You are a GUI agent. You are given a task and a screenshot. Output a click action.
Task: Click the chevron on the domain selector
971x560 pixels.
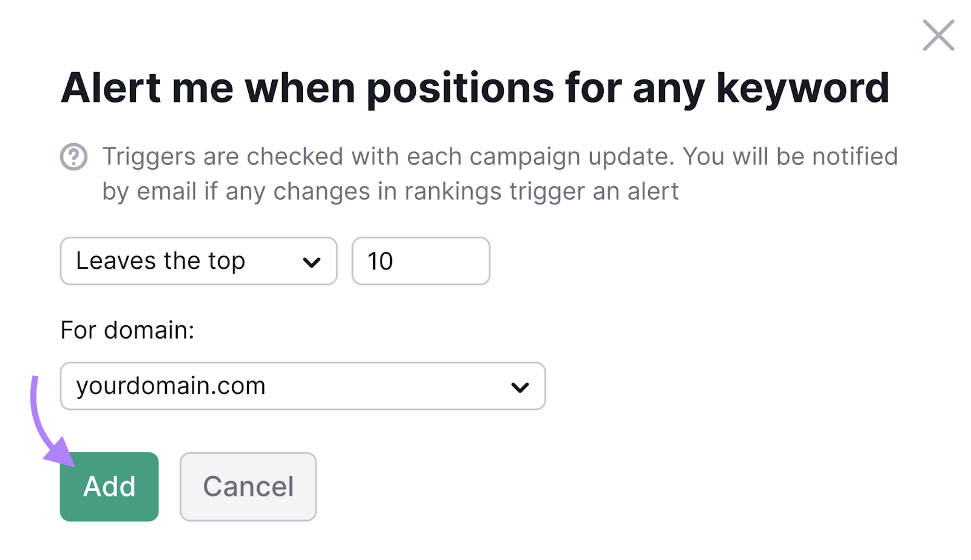(x=519, y=386)
